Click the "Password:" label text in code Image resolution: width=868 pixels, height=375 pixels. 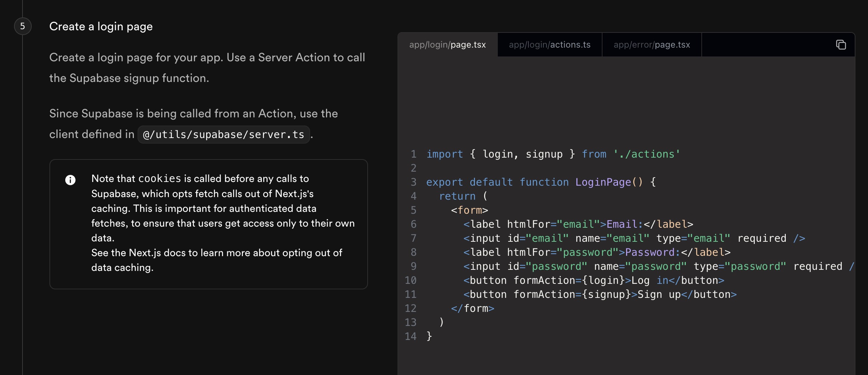(653, 252)
